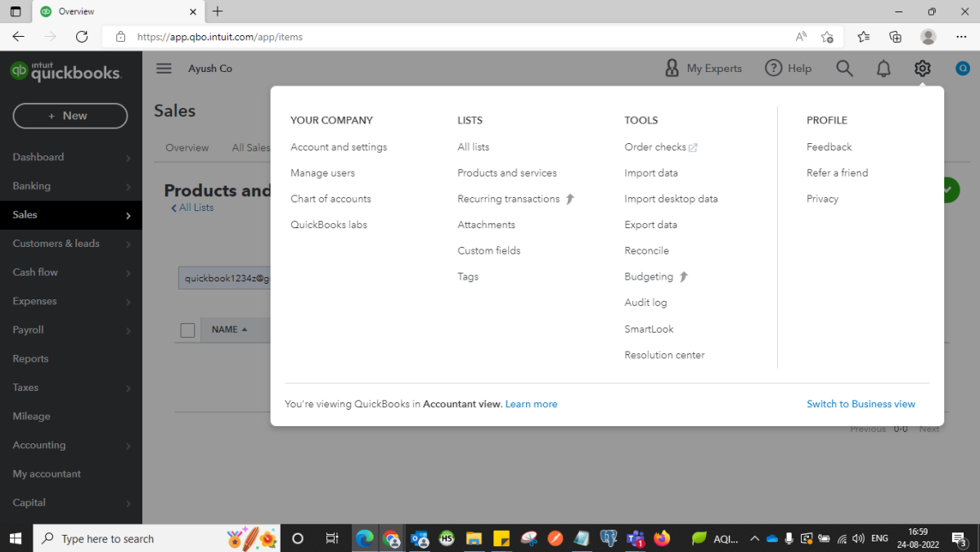Toggle the hamburger navigation menu

(164, 69)
